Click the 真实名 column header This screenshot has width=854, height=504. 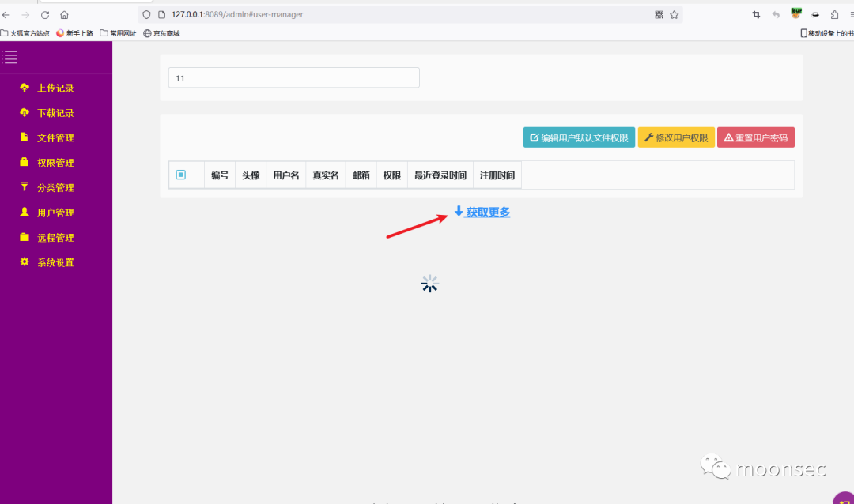(326, 175)
